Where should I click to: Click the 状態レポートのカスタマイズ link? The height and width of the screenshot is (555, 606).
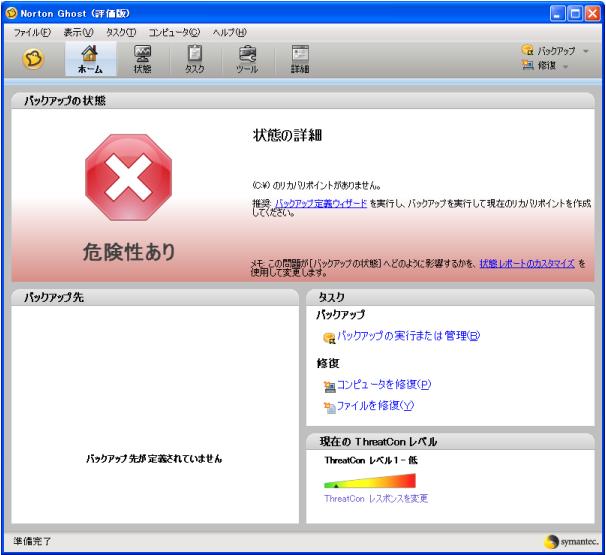point(527,264)
